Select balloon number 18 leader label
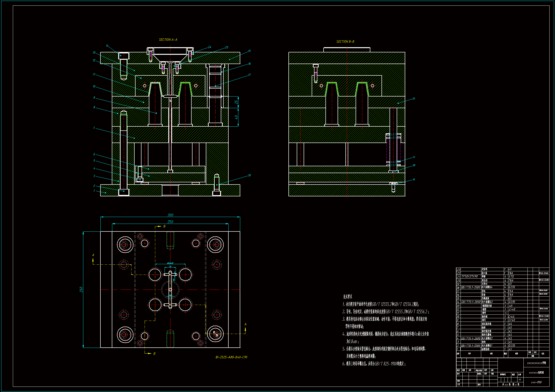The width and height of the screenshot is (555, 392). 249,175
